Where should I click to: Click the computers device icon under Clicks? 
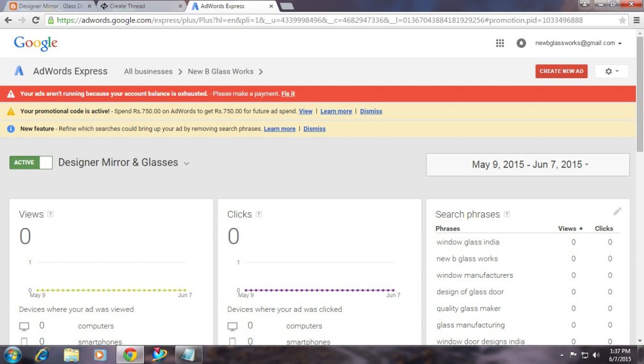(x=233, y=327)
